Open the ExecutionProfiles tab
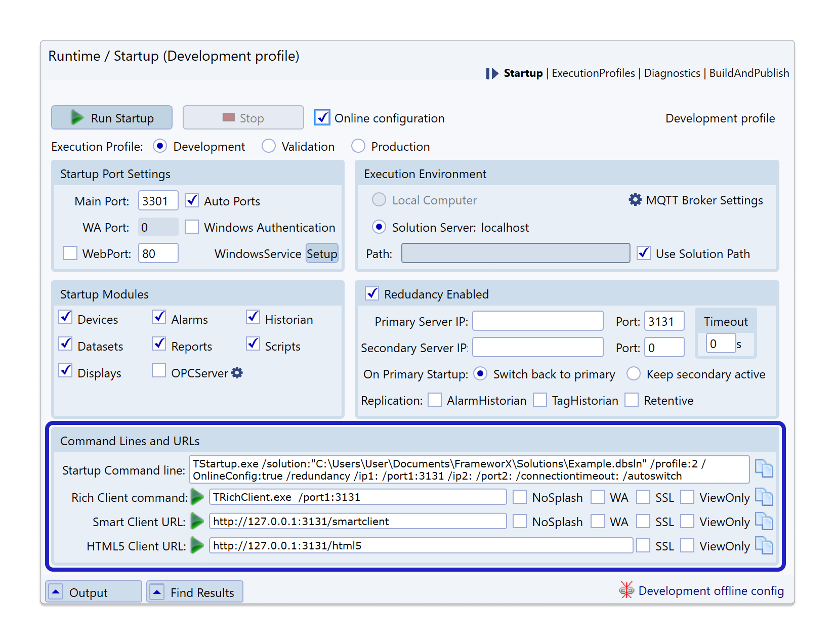Screen dimensions: 835x644 click(x=593, y=73)
